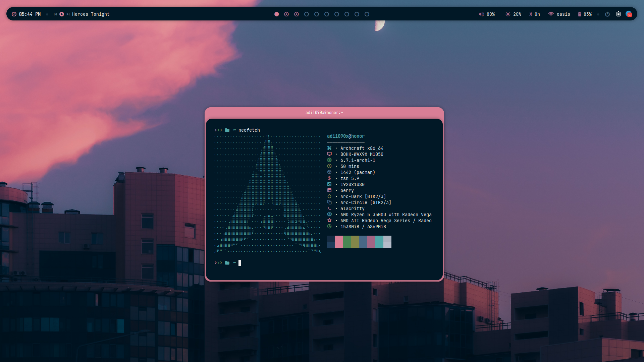Viewport: 644px width, 362px height.
Task: Open the oasis WiFi network menu
Action: pos(559,14)
